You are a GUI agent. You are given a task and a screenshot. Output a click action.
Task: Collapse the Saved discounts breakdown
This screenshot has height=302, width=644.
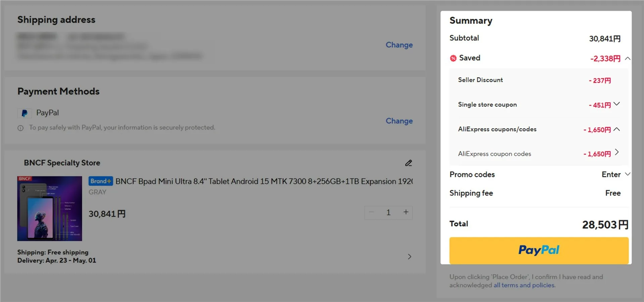[628, 59]
